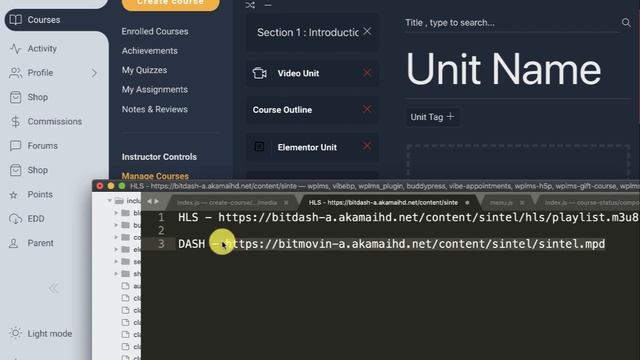
Task: Expand the 'sh' folder in file tree
Action: (x=116, y=273)
